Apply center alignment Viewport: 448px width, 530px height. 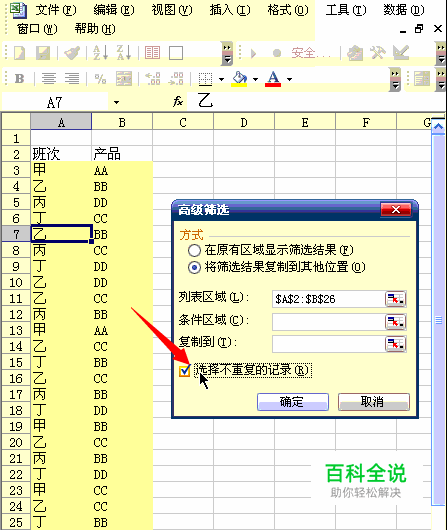pos(49,79)
